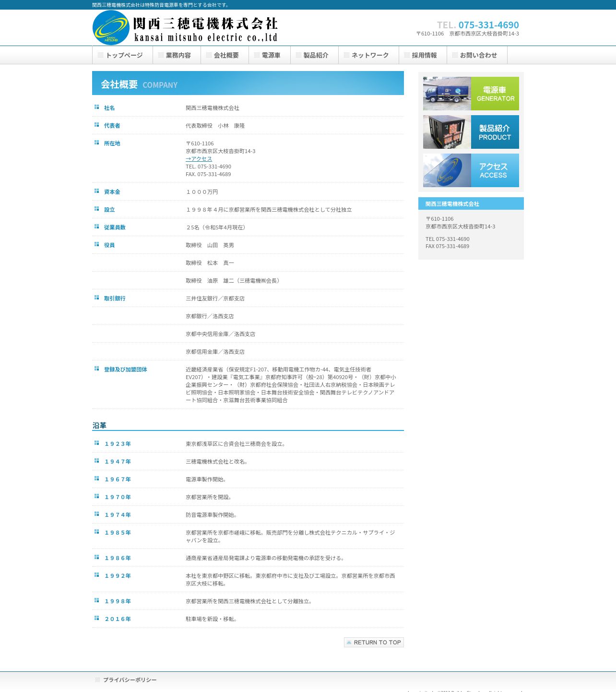Screen dimensions: 616x692
Task: Open the 製品紹介 PRODUCT banner
Action: [x=471, y=132]
